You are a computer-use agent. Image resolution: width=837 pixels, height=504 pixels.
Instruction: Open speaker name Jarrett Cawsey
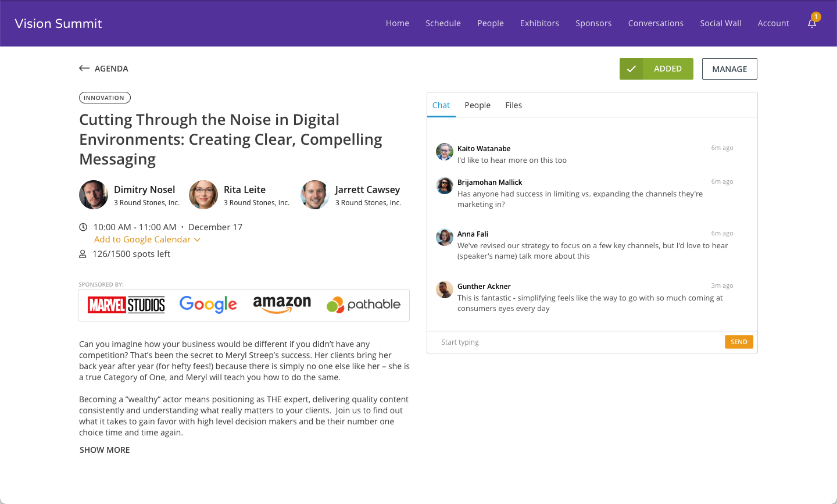pyautogui.click(x=367, y=190)
